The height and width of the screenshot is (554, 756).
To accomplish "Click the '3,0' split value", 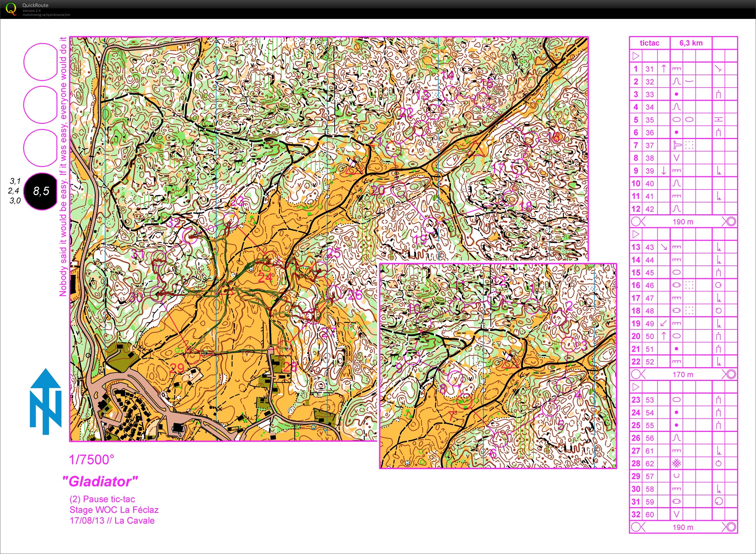I will 16,201.
